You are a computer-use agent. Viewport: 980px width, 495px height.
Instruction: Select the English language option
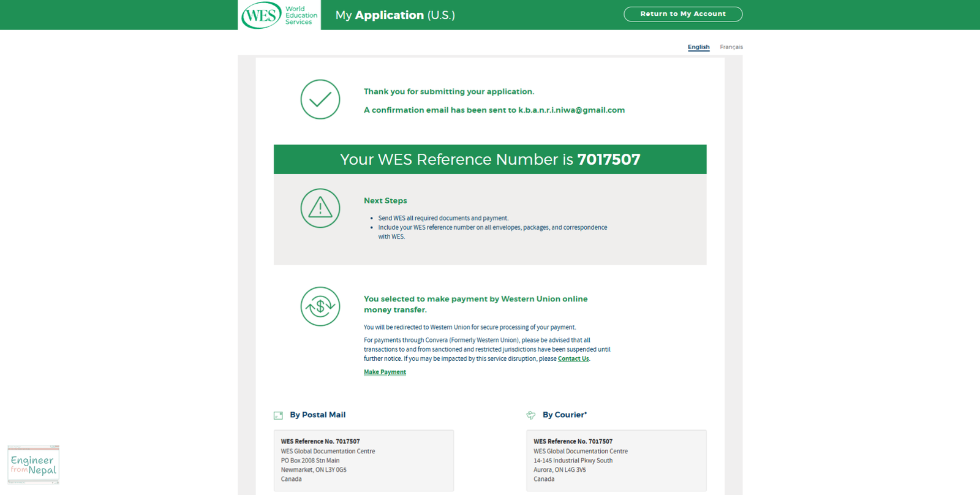[x=698, y=47]
